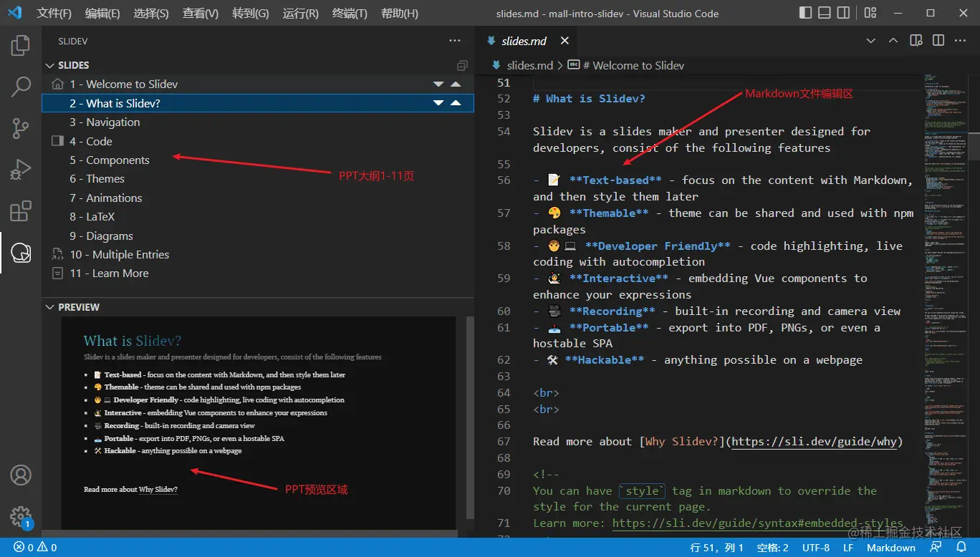Open the Search view in activity bar

click(x=21, y=87)
